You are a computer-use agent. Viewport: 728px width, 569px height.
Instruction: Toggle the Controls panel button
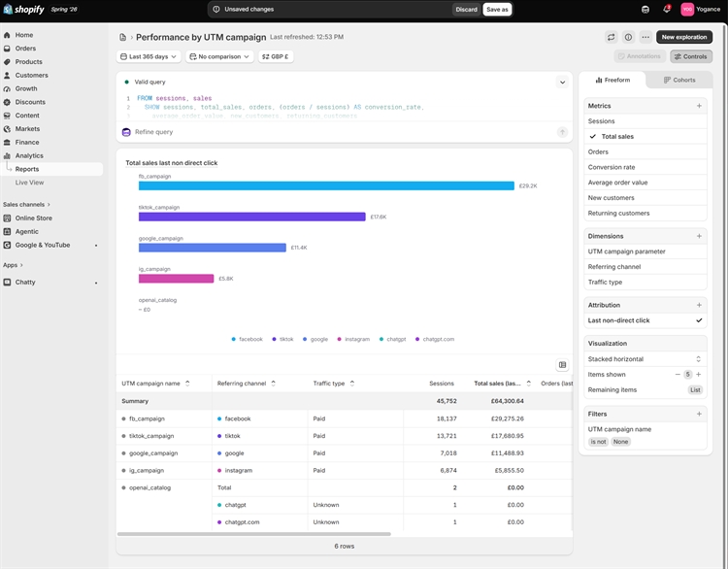click(x=691, y=56)
